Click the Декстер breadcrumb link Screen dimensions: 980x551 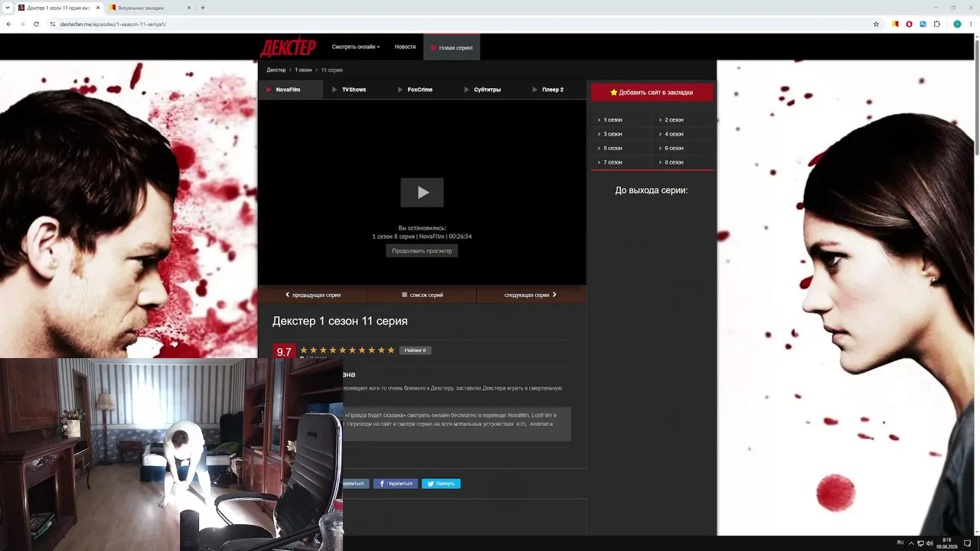276,70
